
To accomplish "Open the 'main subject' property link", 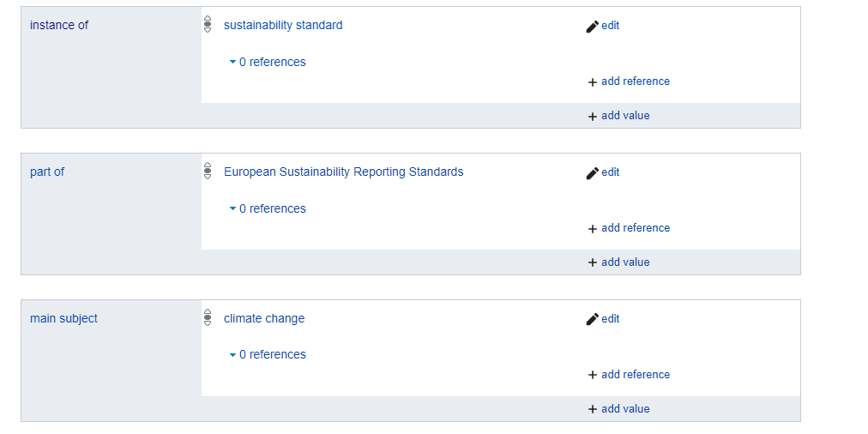I will click(x=63, y=318).
